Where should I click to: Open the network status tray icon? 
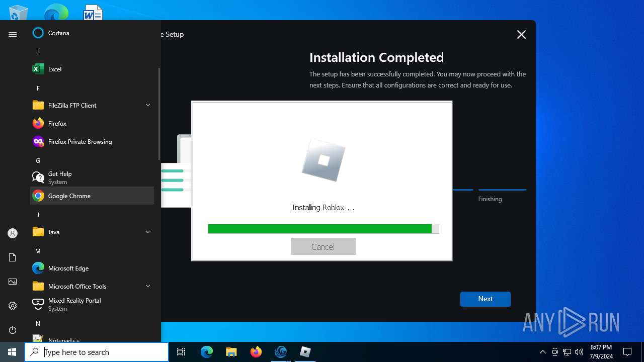(567, 352)
